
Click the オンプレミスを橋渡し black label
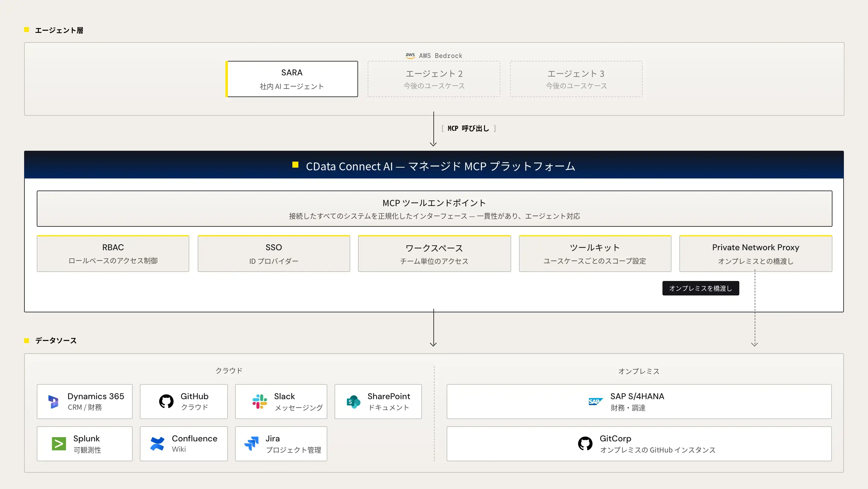(700, 288)
